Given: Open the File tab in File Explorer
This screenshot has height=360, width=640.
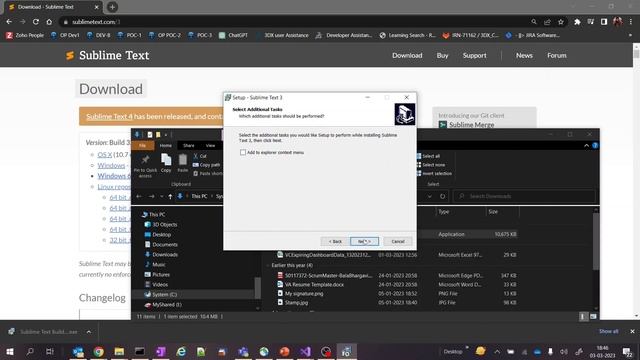Looking at the screenshot, I should coord(142,146).
